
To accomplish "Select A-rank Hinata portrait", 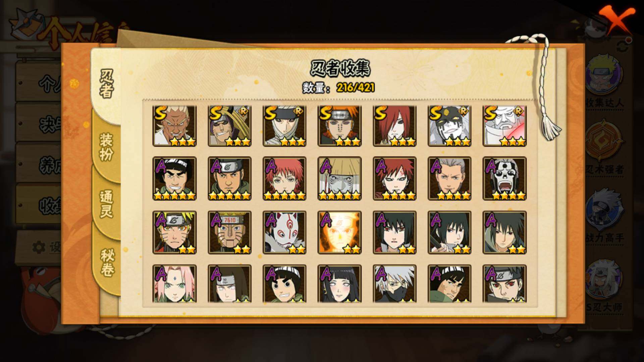I will pos(339,284).
